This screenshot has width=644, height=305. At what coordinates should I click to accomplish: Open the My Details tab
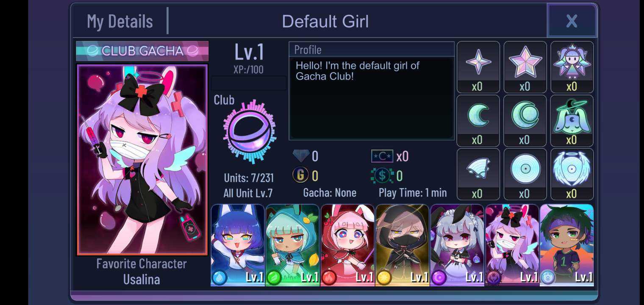(120, 21)
